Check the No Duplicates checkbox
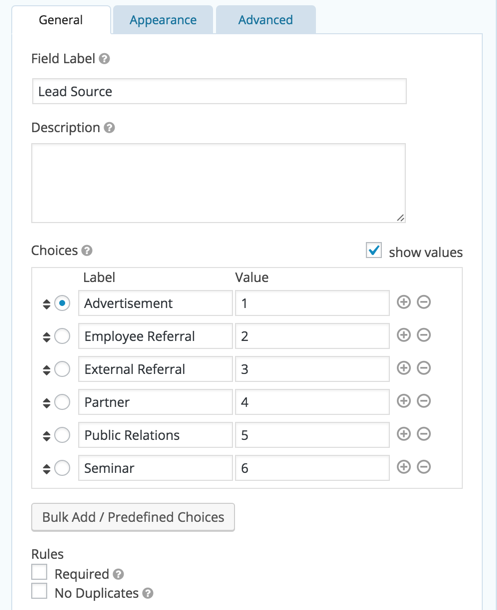 (39, 591)
